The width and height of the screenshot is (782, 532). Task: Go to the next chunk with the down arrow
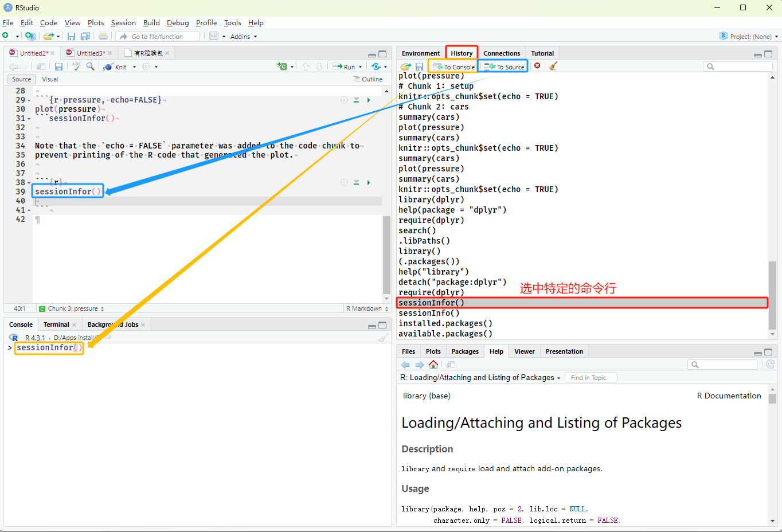319,66
